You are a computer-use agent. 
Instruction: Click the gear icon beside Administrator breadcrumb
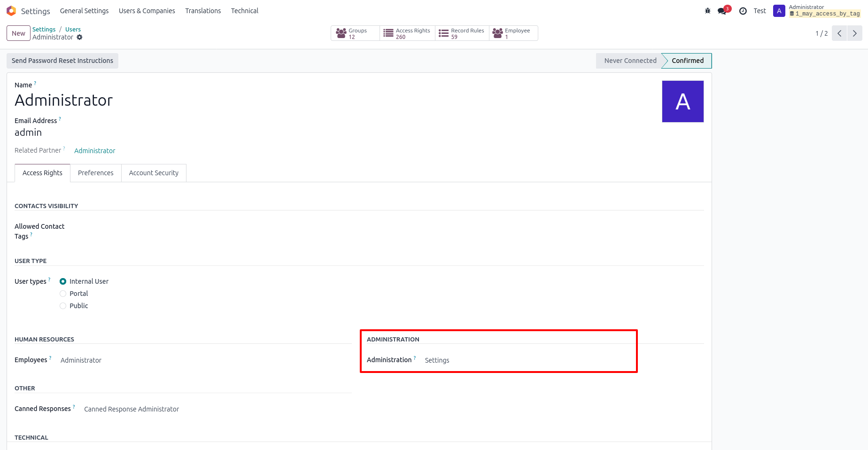[79, 38]
